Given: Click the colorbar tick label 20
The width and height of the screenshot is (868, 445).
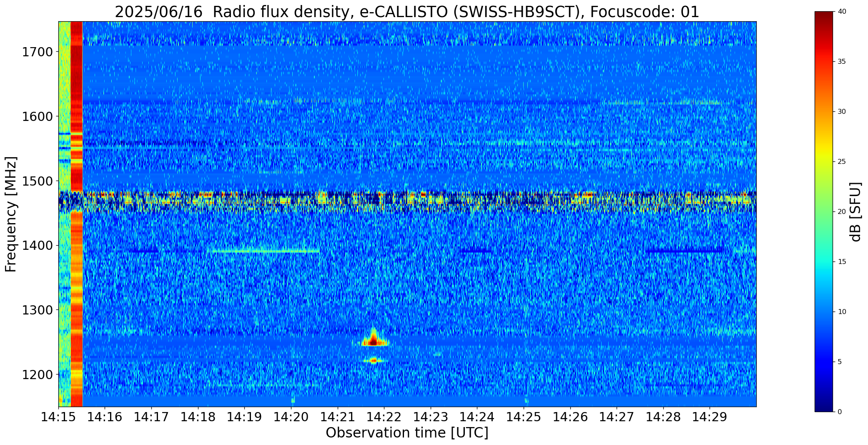Looking at the screenshot, I should [x=842, y=212].
